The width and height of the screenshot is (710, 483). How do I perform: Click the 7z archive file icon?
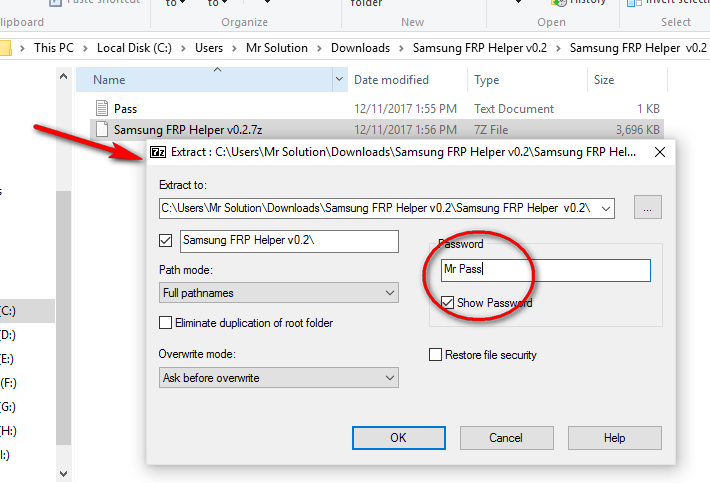102,129
